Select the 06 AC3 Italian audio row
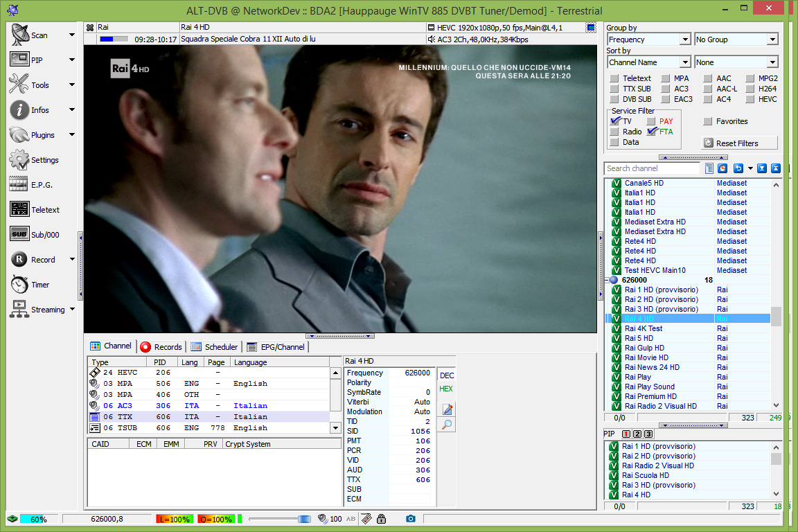Viewport: 798px width, 532px height. coord(208,406)
